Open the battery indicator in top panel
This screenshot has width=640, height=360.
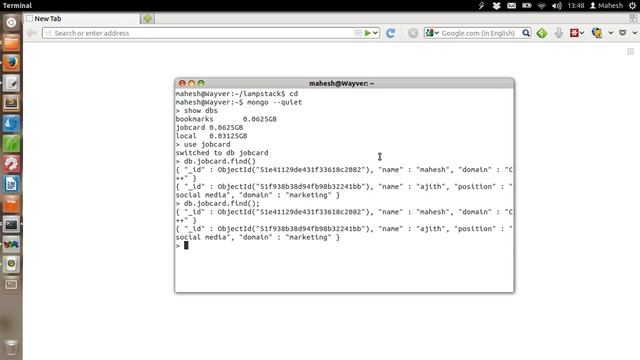(527, 6)
